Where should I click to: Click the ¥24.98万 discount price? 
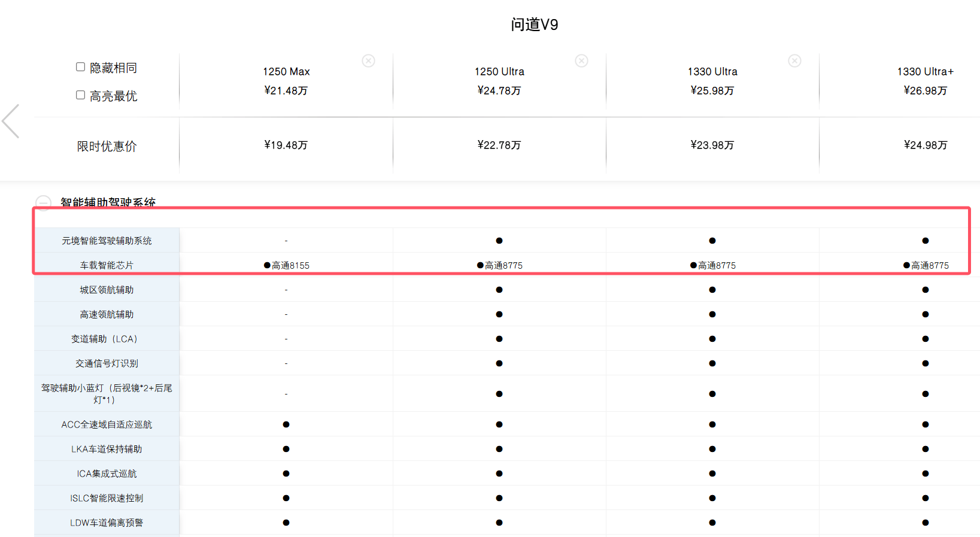(926, 145)
